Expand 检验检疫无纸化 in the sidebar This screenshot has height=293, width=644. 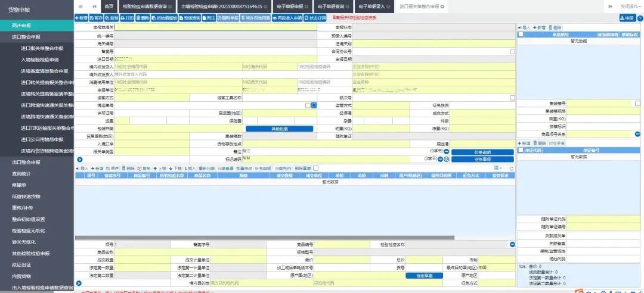click(37, 230)
